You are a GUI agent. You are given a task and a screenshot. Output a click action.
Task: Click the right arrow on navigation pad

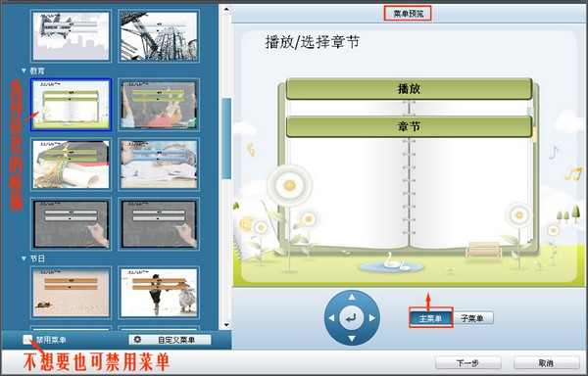(372, 318)
